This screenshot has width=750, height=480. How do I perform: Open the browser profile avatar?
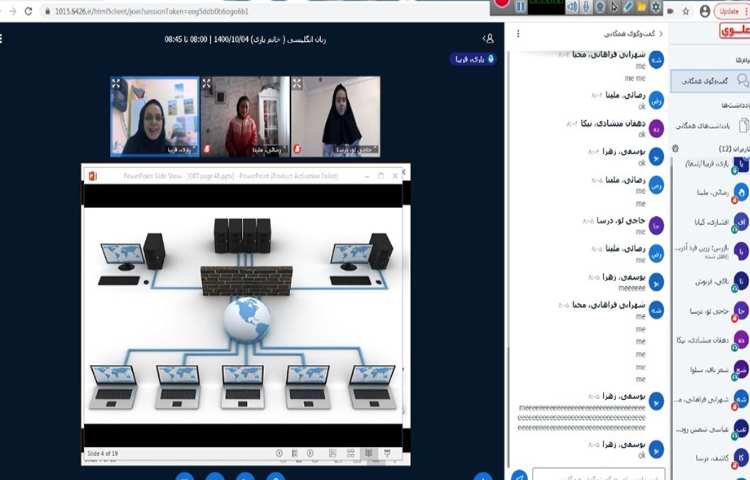(706, 10)
